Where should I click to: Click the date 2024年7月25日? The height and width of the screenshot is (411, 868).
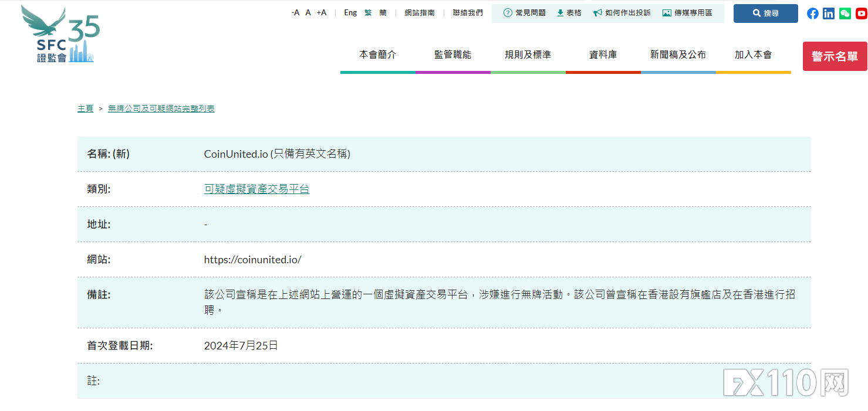(241, 345)
